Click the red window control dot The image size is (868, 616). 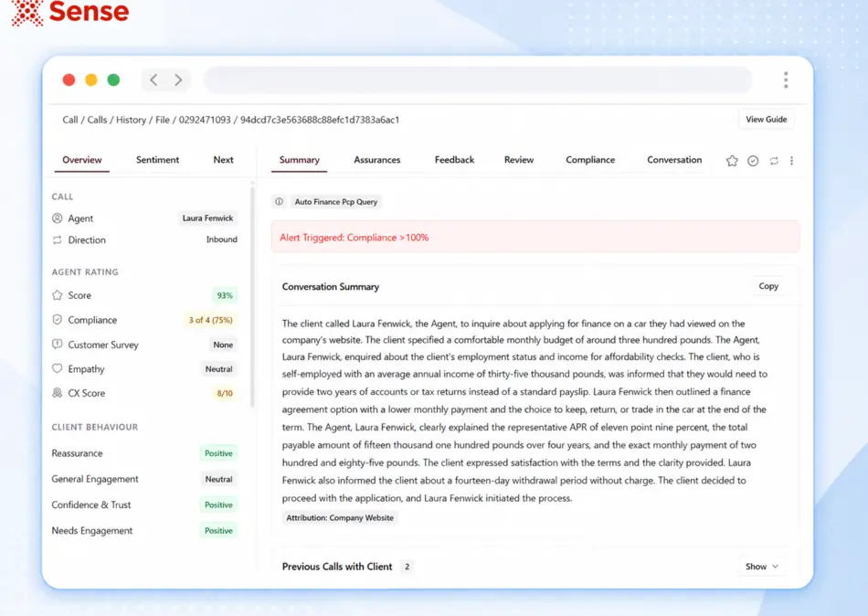[69, 80]
